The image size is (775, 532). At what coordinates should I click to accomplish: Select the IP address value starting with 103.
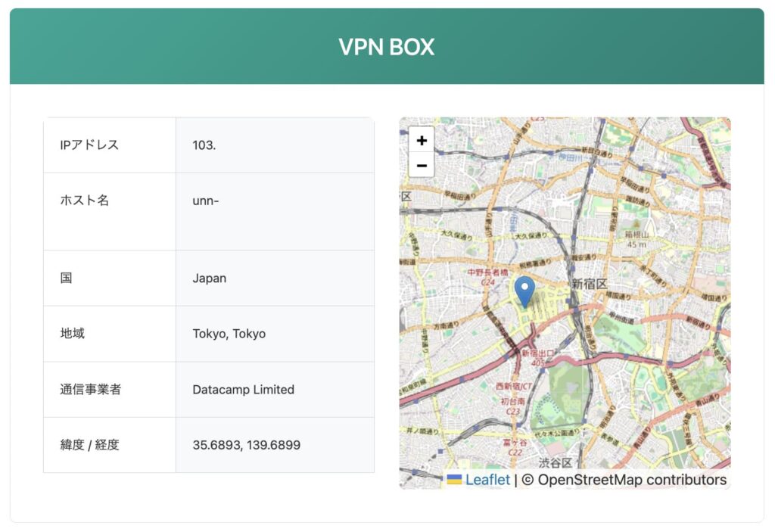(x=204, y=145)
